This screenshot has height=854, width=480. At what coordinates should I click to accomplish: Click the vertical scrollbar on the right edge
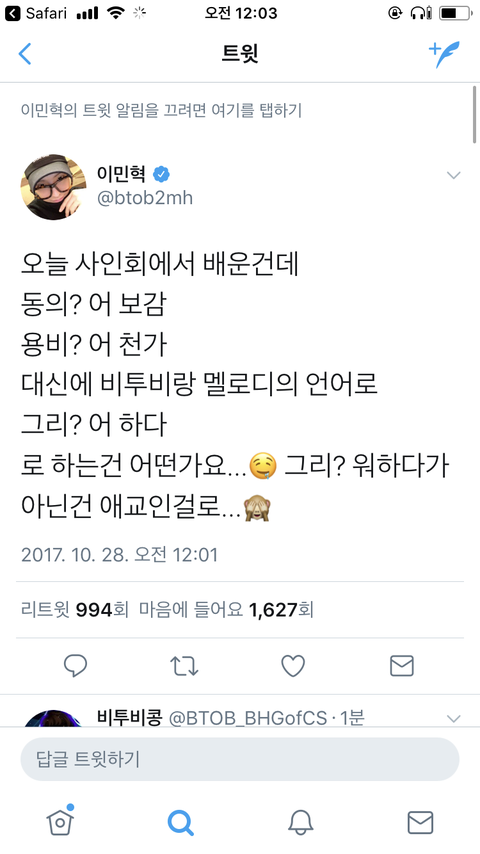click(x=476, y=114)
